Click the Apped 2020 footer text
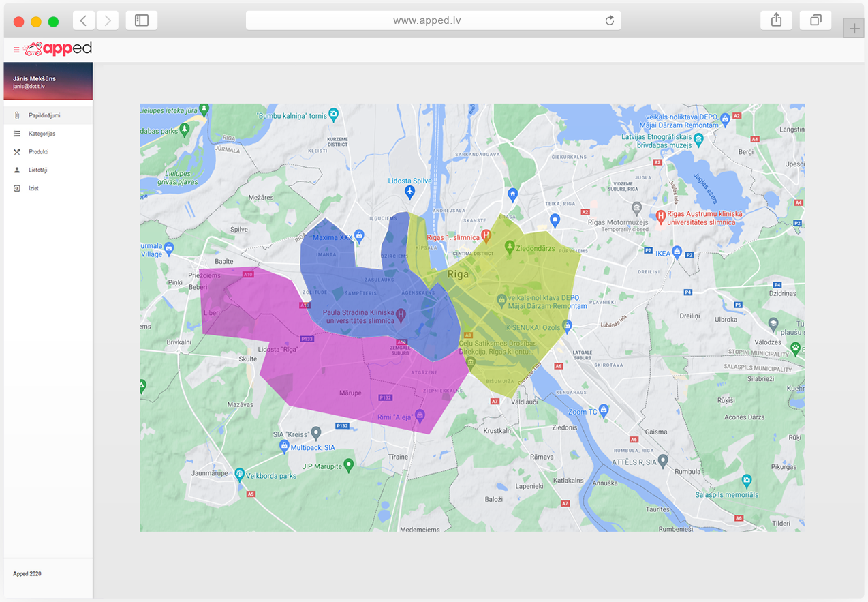Screen dimensions: 868x602 point(27,574)
